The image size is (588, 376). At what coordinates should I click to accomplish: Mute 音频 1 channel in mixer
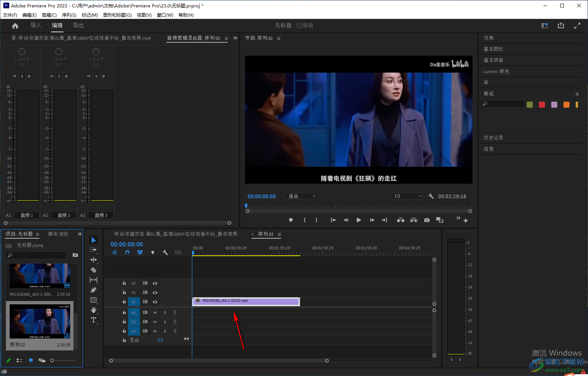14,76
